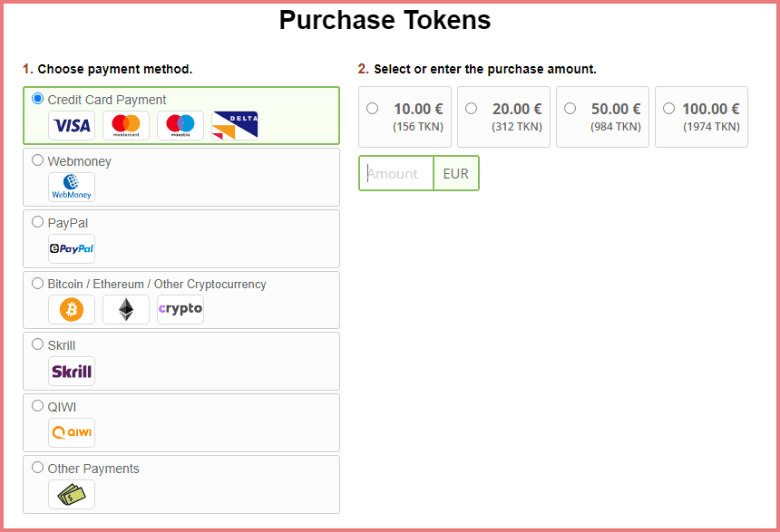780x532 pixels.
Task: Focus the custom Amount input field
Action: (397, 173)
